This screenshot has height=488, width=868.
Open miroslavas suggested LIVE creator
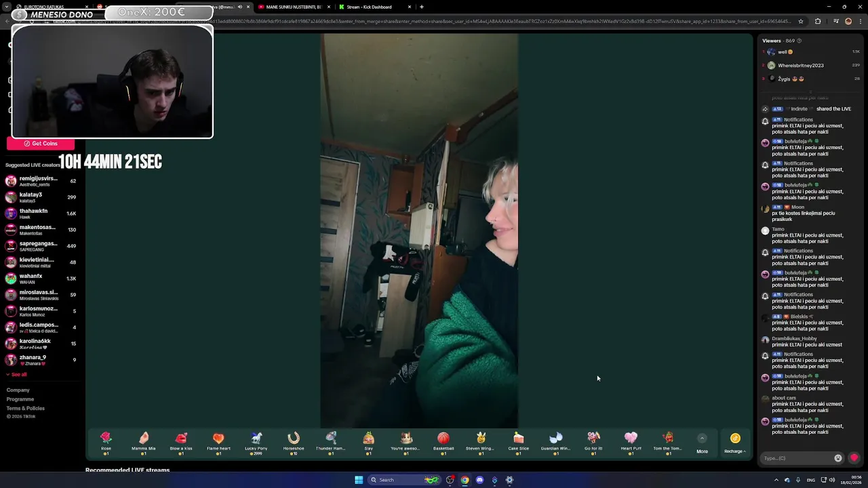[41, 295]
